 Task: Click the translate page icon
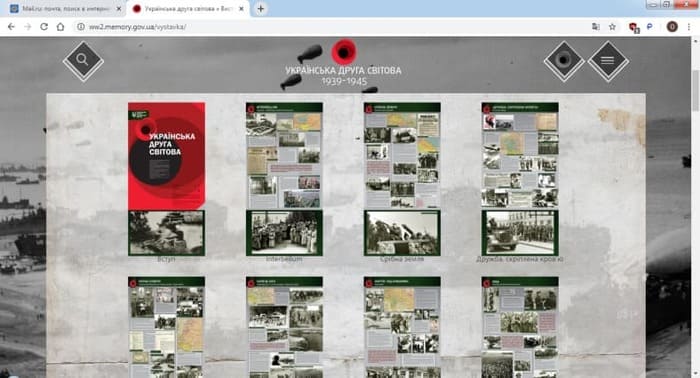coord(596,27)
